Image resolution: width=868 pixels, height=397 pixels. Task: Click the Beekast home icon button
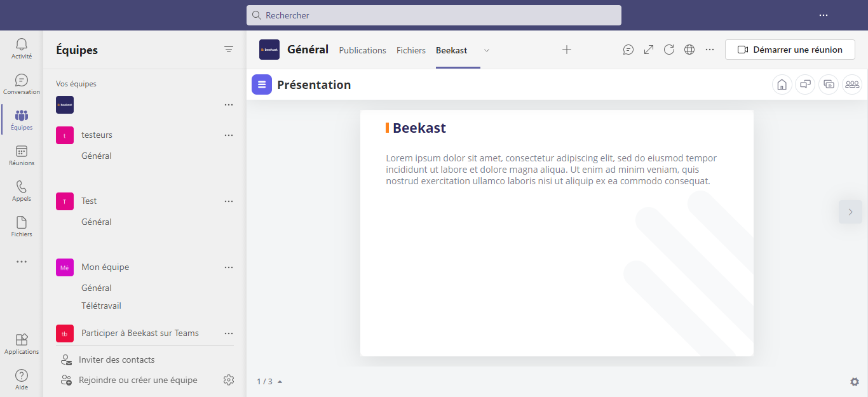click(x=782, y=84)
